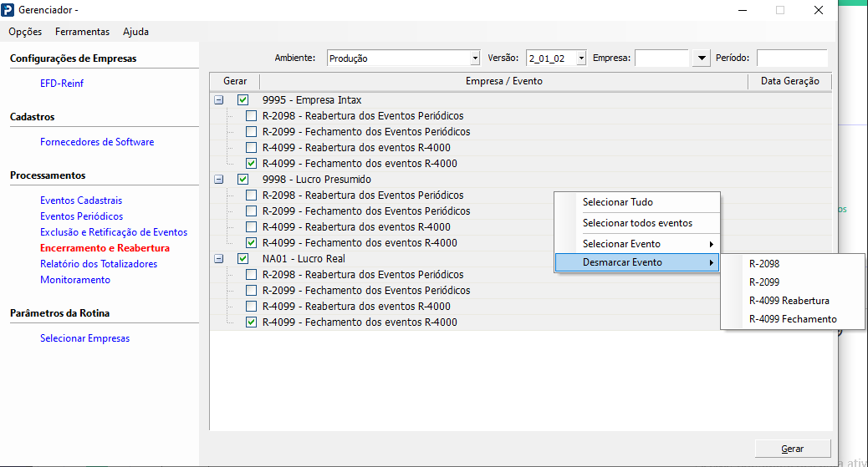The width and height of the screenshot is (868, 467).
Task: Select R-4099 Fechamento in Desmarcar submenu
Action: (793, 319)
